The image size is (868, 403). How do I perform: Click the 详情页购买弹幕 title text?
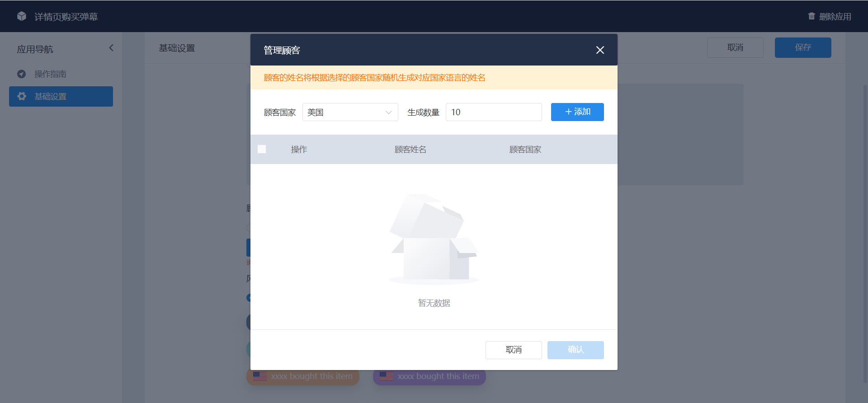point(66,17)
